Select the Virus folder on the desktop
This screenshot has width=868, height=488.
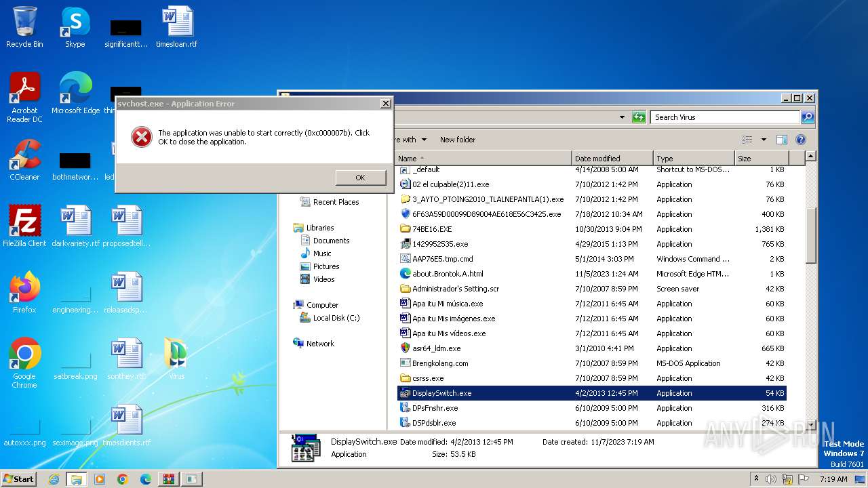click(177, 359)
